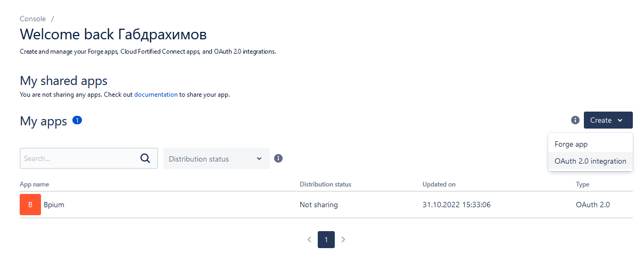The height and width of the screenshot is (263, 644).
Task: Navigate to Console breadcrumb
Action: pos(33,19)
